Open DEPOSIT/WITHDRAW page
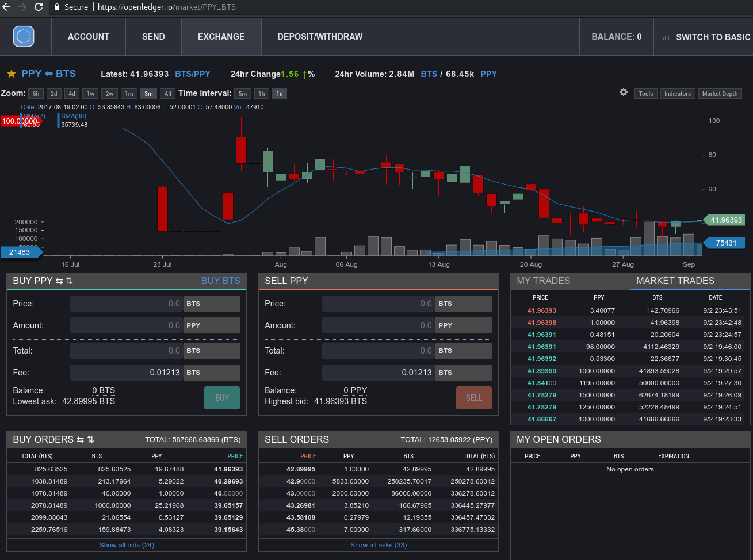This screenshot has width=753, height=560. [320, 37]
